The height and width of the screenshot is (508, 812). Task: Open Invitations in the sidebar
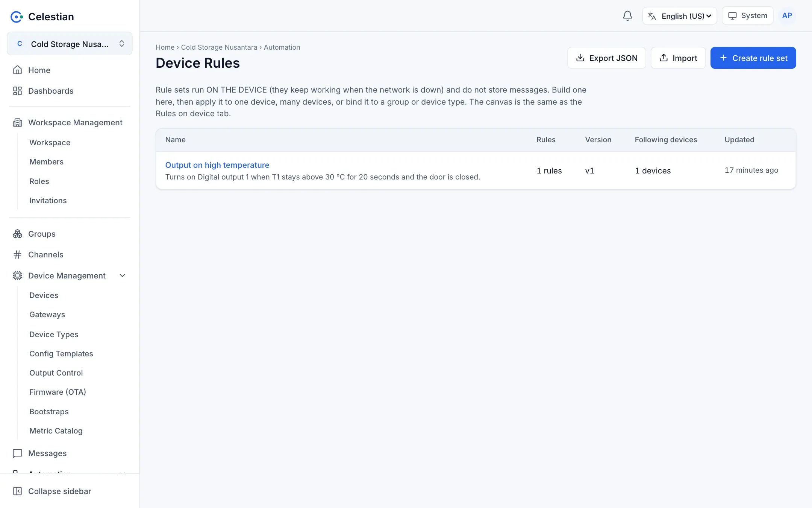(x=48, y=201)
